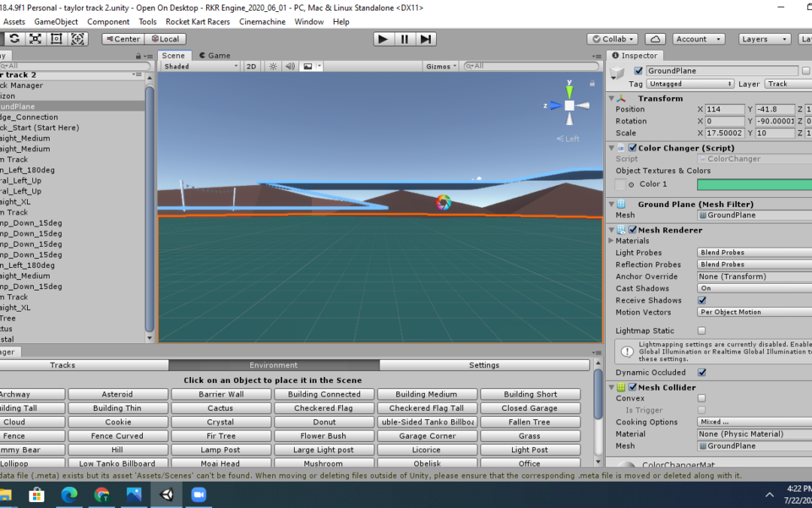Open the Cast Shadows dropdown
The height and width of the screenshot is (508, 812).
click(755, 288)
